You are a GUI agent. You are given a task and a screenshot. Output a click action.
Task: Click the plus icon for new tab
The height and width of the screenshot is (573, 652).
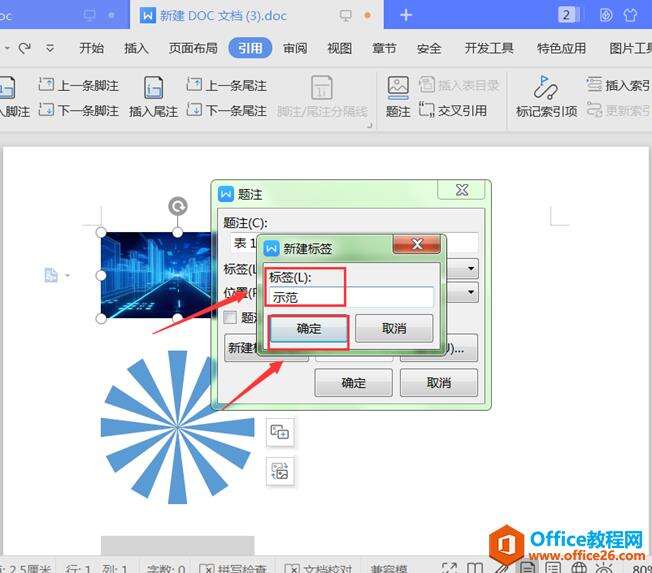pyautogui.click(x=406, y=15)
